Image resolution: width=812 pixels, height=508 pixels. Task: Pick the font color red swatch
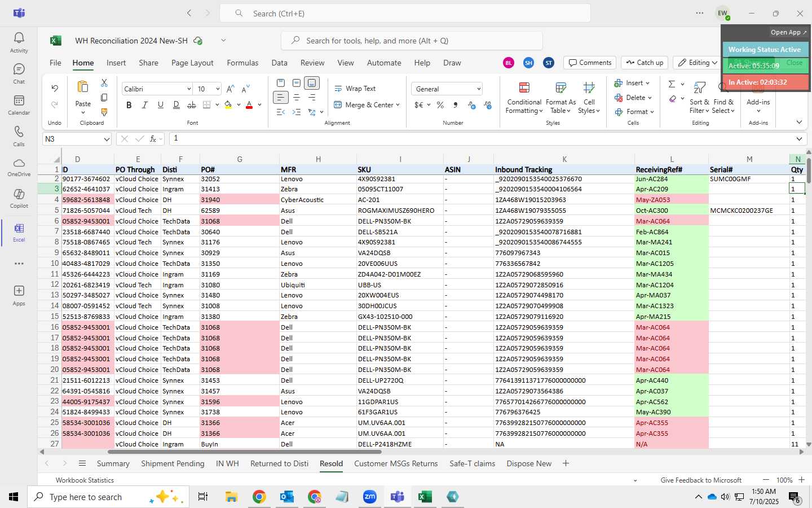pyautogui.click(x=249, y=105)
